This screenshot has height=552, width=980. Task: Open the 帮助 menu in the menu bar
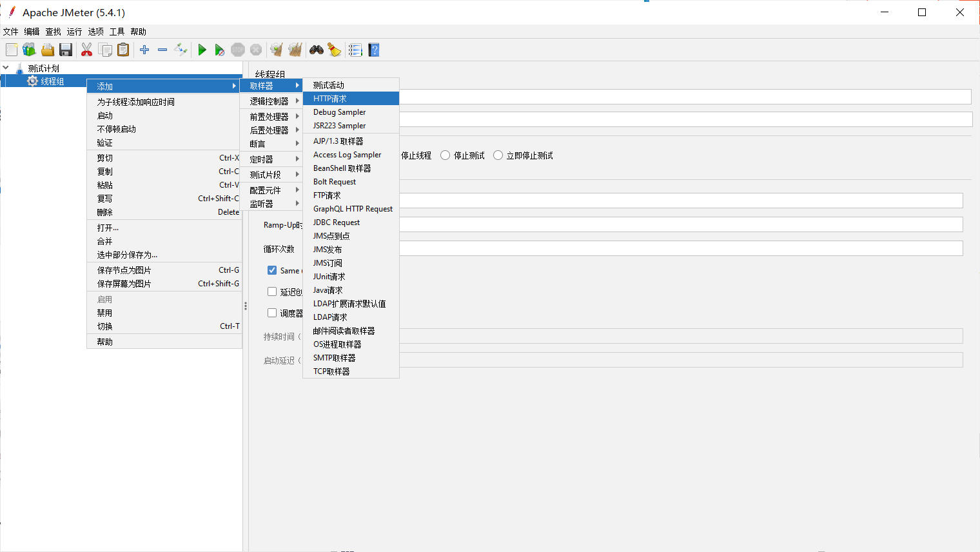click(x=138, y=32)
